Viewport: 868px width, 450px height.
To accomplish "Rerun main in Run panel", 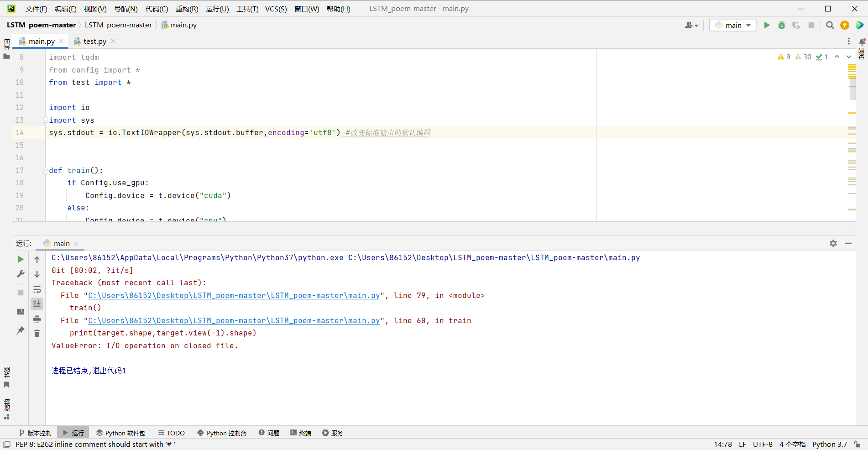I will coord(21,259).
